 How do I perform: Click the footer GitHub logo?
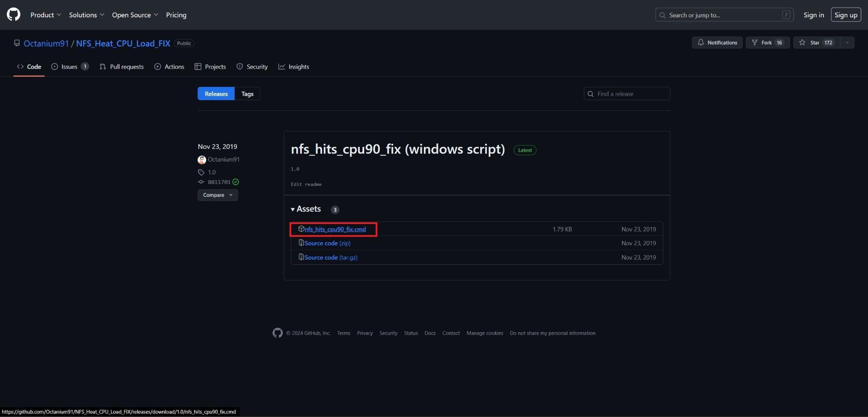pyautogui.click(x=278, y=333)
